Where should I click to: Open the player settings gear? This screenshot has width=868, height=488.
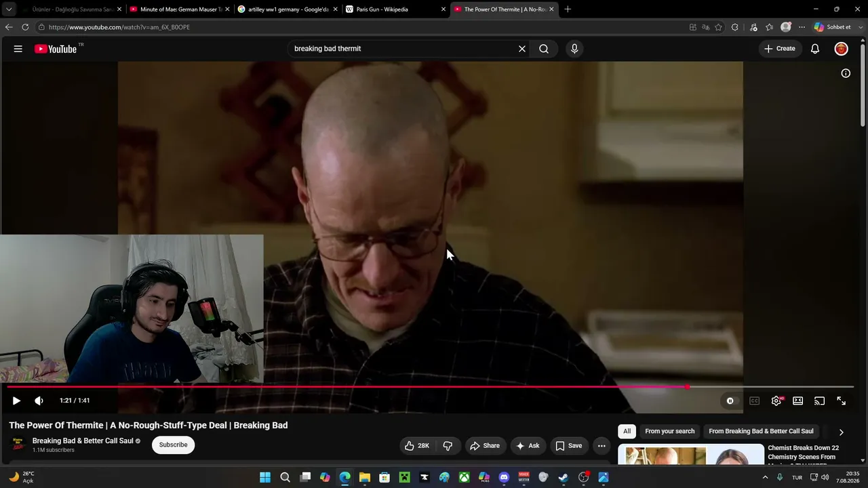pos(776,401)
